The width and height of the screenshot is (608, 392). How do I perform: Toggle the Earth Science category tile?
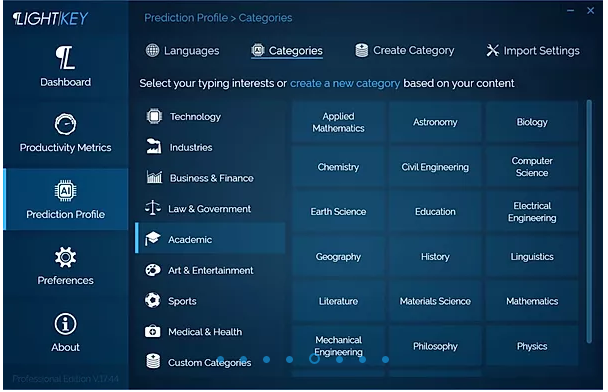click(x=338, y=212)
